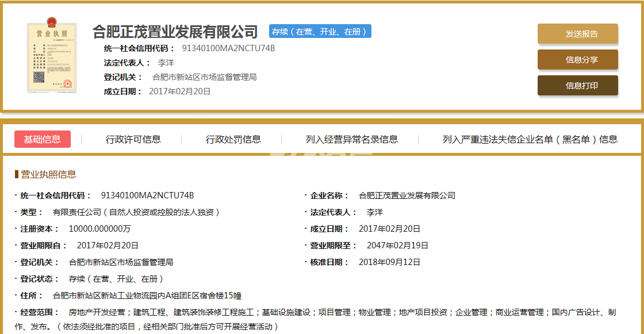Click the header legal representative 李洋
Screen dimensions: 644x334
point(166,63)
